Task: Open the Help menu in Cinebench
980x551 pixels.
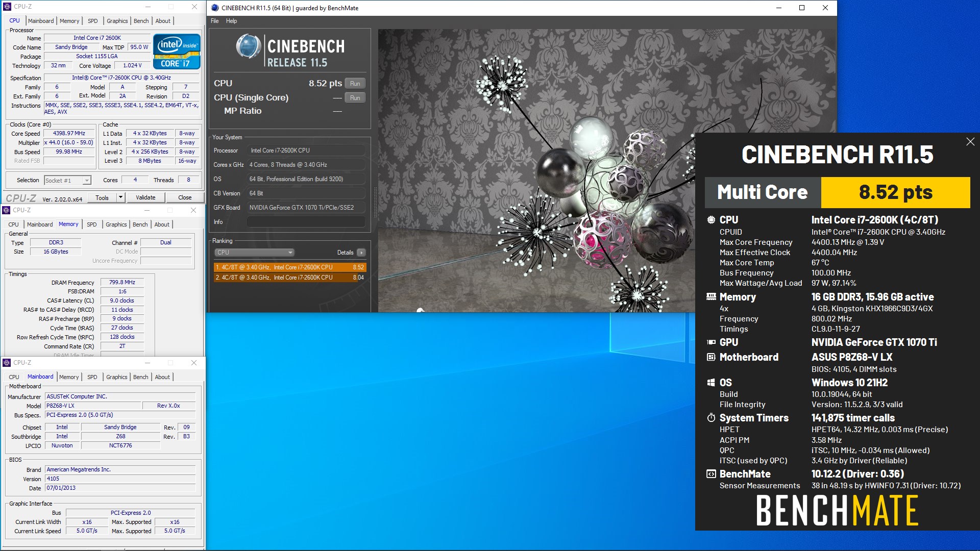Action: pos(231,21)
